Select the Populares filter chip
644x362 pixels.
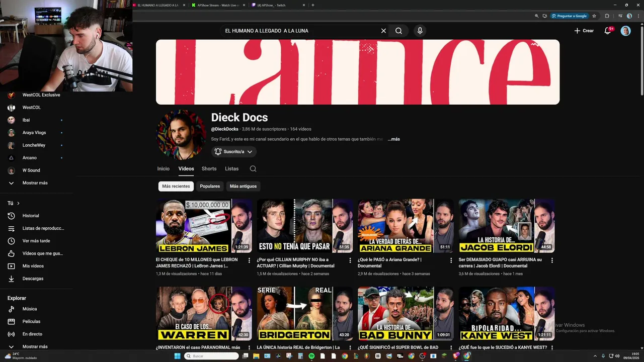click(x=210, y=186)
